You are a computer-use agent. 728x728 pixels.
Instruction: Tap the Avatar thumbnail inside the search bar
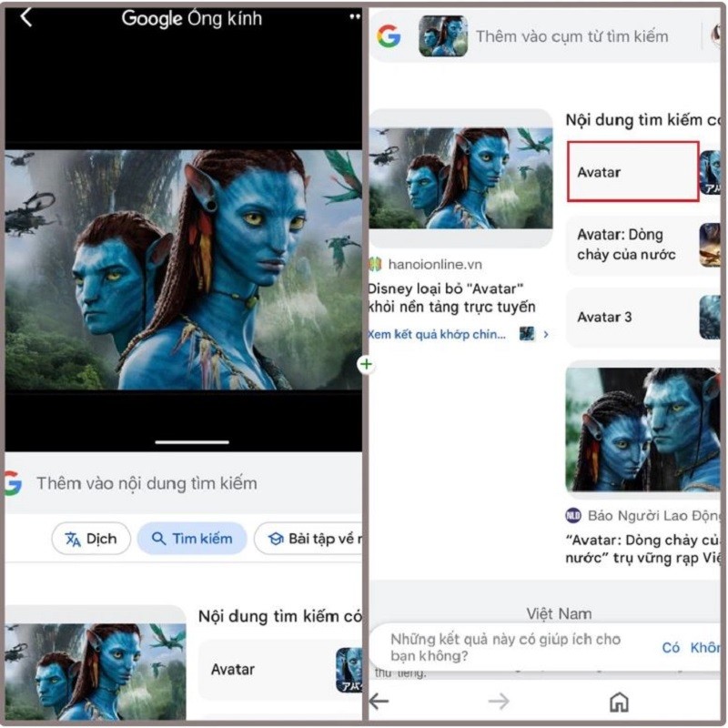pos(440,36)
